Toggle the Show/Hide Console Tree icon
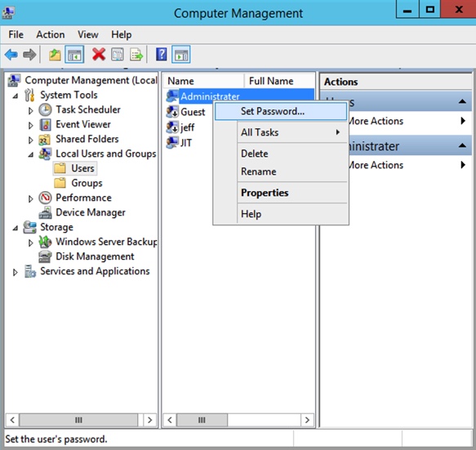Viewport: 476px width, 450px height. 74,55
